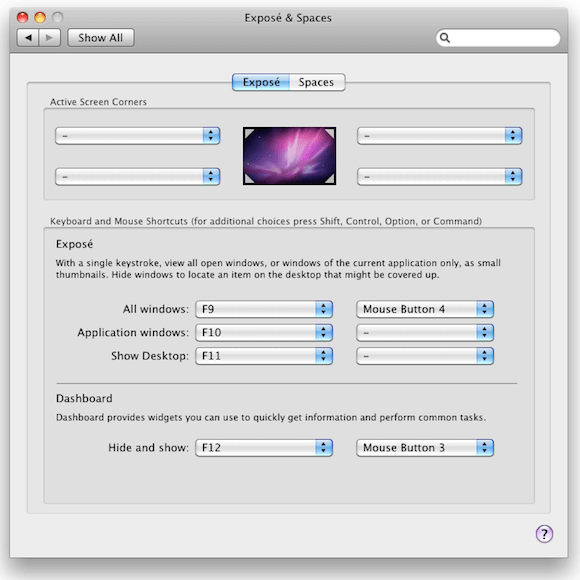Open the Show Desktop F11 dropdown
Viewport: 580px width, 580px height.
pos(264,356)
